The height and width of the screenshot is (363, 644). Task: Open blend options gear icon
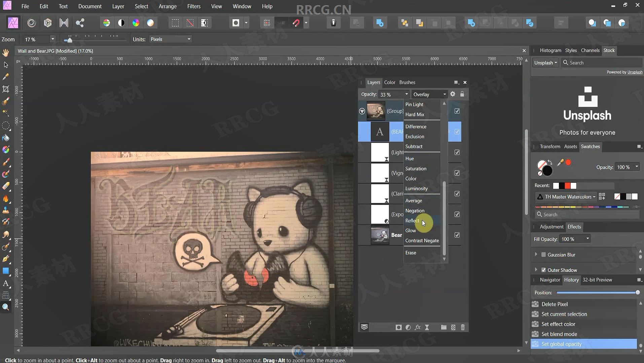[x=453, y=94]
